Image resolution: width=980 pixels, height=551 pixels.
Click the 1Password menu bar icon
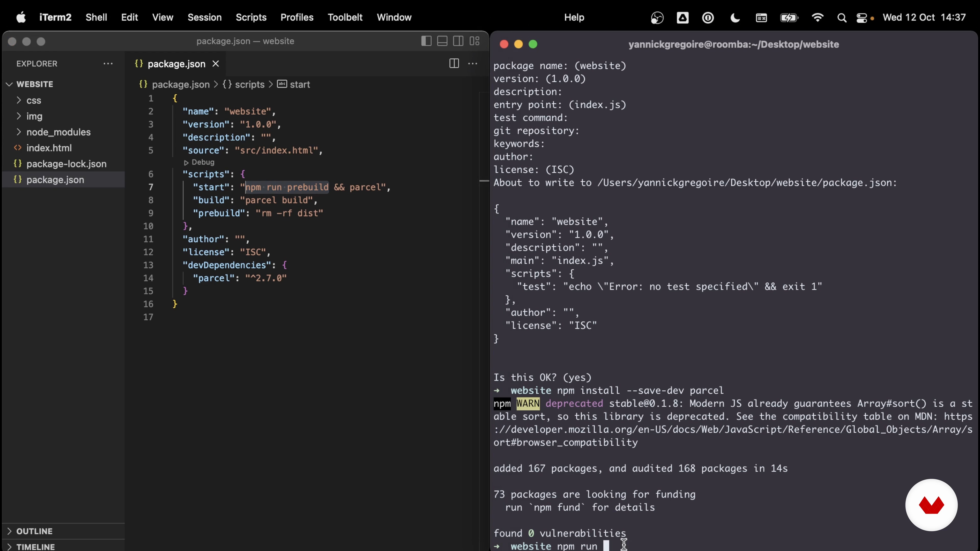point(708,18)
